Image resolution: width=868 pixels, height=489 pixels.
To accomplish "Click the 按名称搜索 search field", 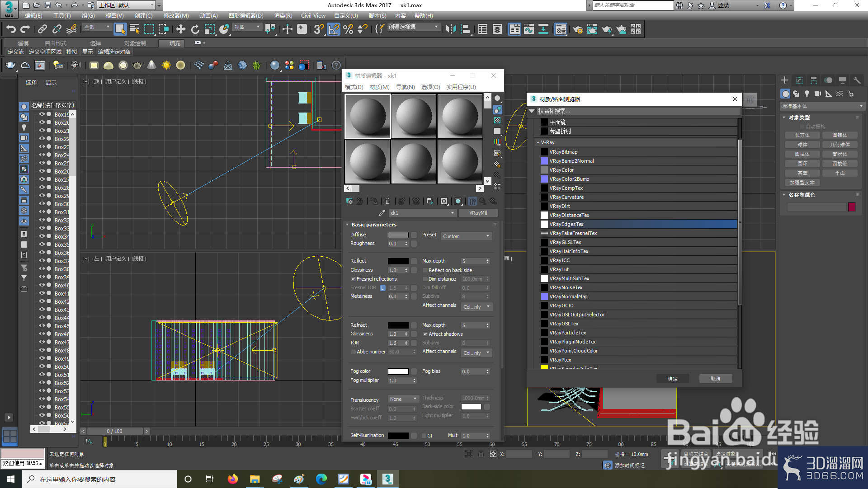I will pos(638,111).
